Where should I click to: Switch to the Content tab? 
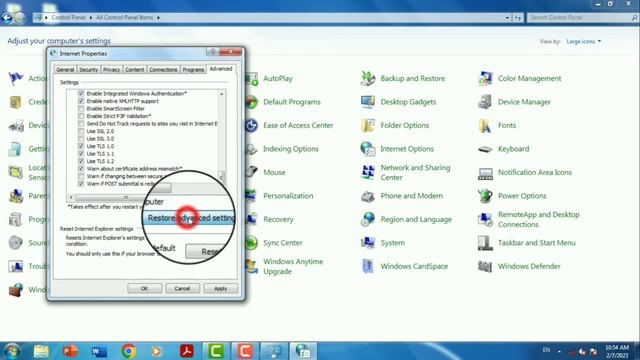pyautogui.click(x=134, y=69)
